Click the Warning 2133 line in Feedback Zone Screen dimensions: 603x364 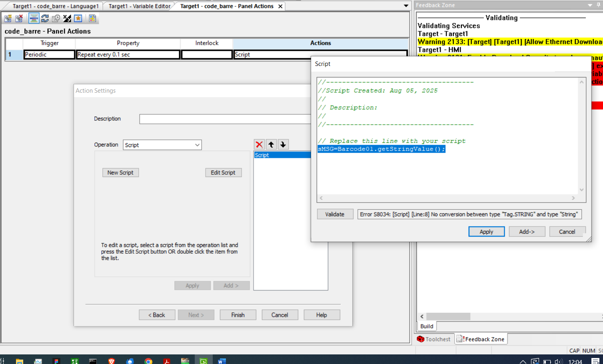(x=510, y=42)
